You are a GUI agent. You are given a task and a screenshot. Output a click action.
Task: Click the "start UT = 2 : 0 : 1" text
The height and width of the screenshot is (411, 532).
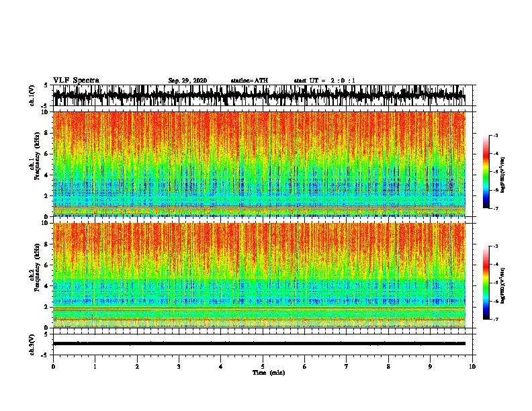click(x=324, y=81)
